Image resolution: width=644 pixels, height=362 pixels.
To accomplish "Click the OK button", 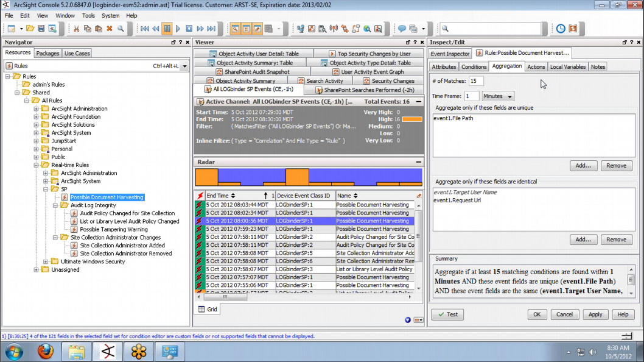I will (537, 314).
